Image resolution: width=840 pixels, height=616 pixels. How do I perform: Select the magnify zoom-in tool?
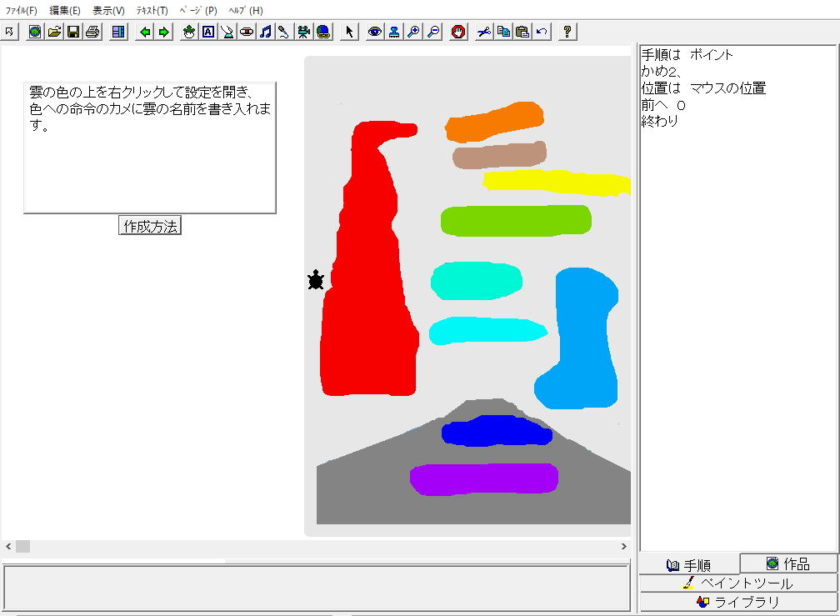point(413,32)
